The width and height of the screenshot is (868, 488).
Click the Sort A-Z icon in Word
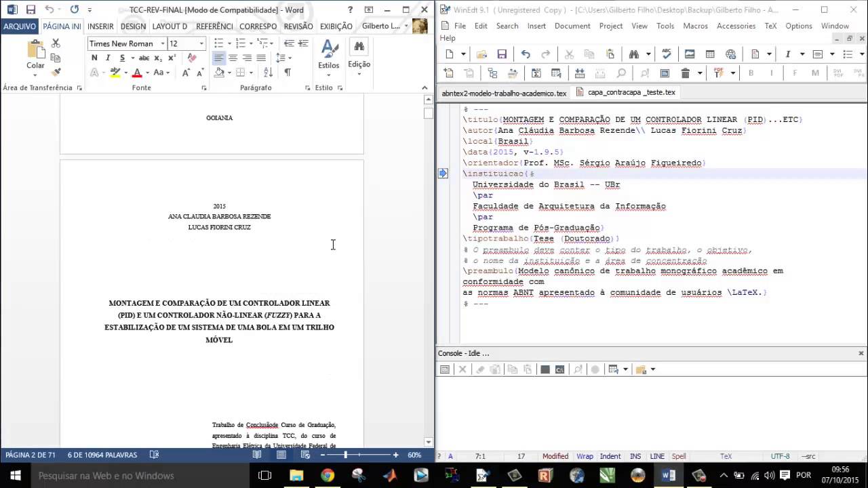pos(268,73)
